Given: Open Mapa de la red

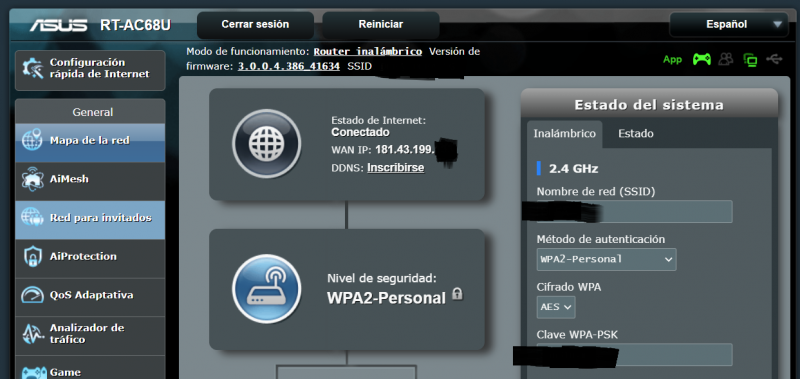Looking at the screenshot, I should (x=90, y=143).
